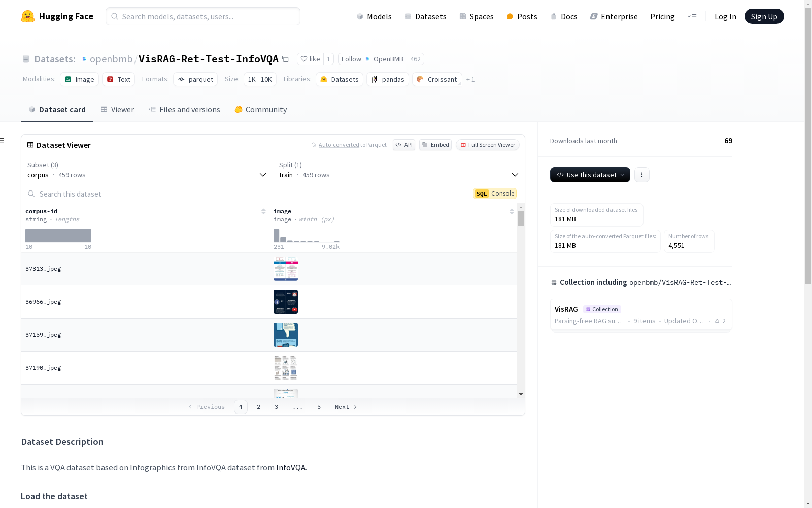Click the corpus-id lengths histogram bar

point(58,235)
